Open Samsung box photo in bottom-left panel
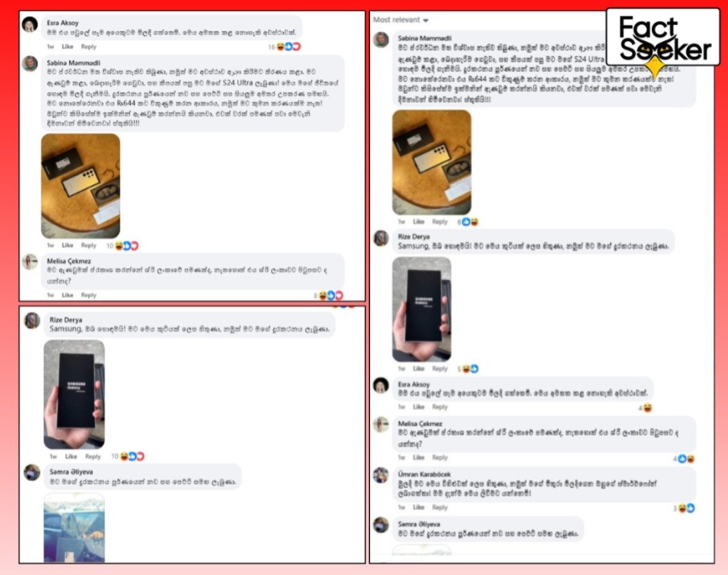The width and height of the screenshot is (728, 575). [x=74, y=395]
